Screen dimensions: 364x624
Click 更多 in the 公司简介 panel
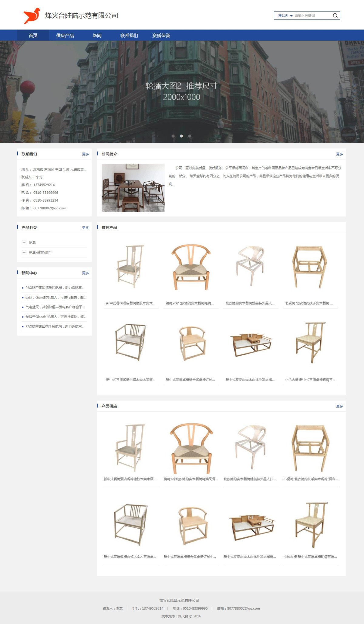(339, 154)
